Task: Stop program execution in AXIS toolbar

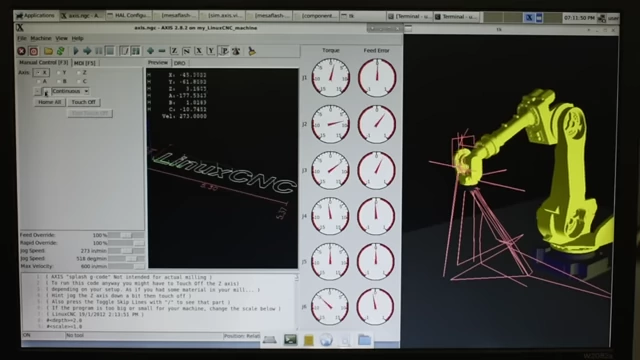Action: 110,51
